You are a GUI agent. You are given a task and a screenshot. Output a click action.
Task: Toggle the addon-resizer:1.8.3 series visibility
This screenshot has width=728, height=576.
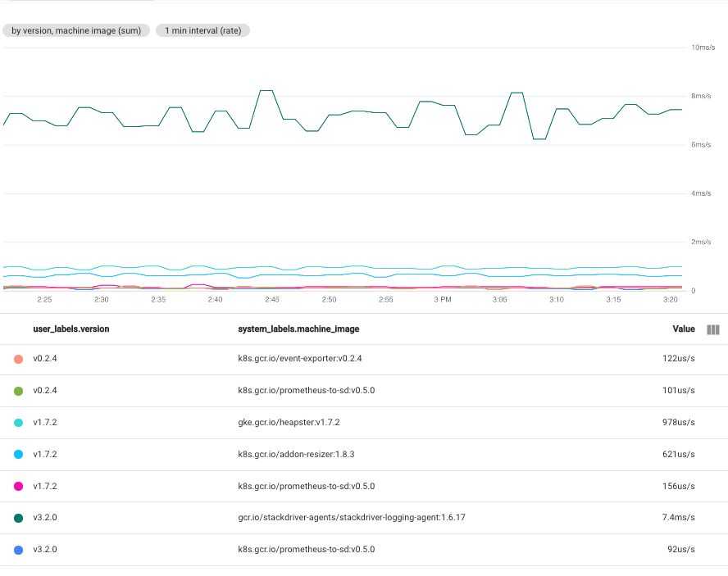pos(18,454)
